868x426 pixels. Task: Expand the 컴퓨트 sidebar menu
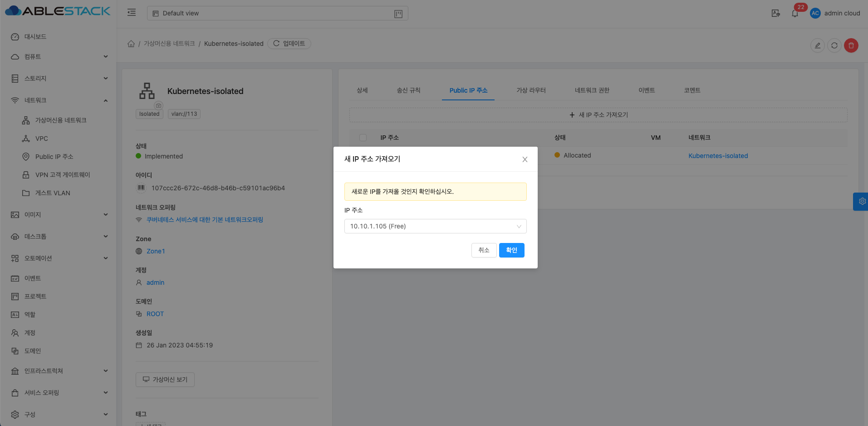(59, 57)
